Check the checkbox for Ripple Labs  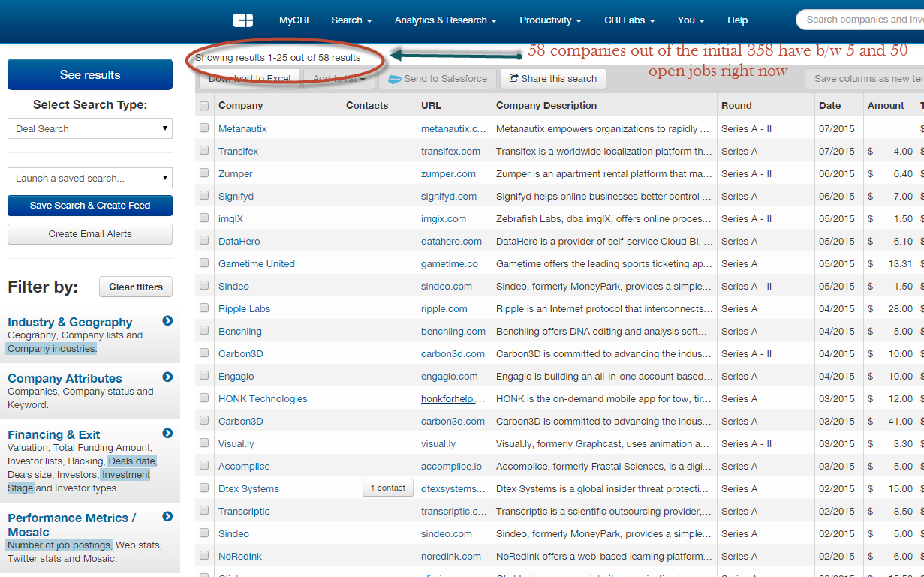pyautogui.click(x=203, y=308)
